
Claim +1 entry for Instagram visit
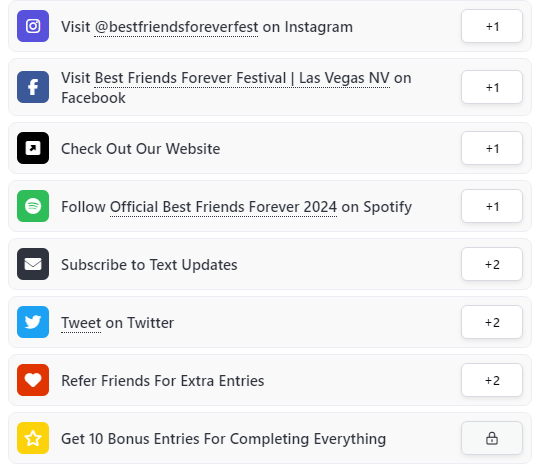point(492,26)
